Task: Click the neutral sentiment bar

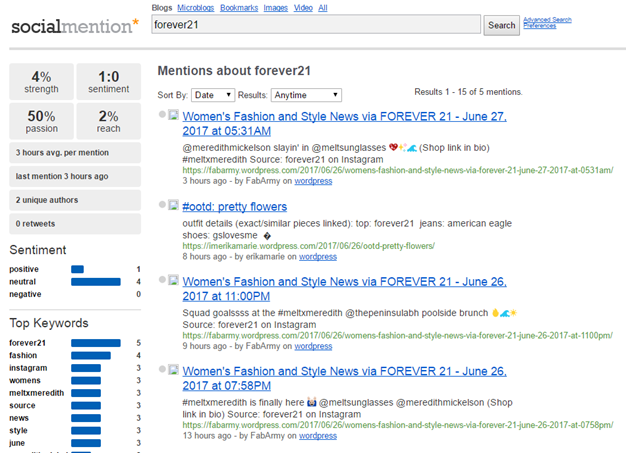Action: (x=96, y=282)
